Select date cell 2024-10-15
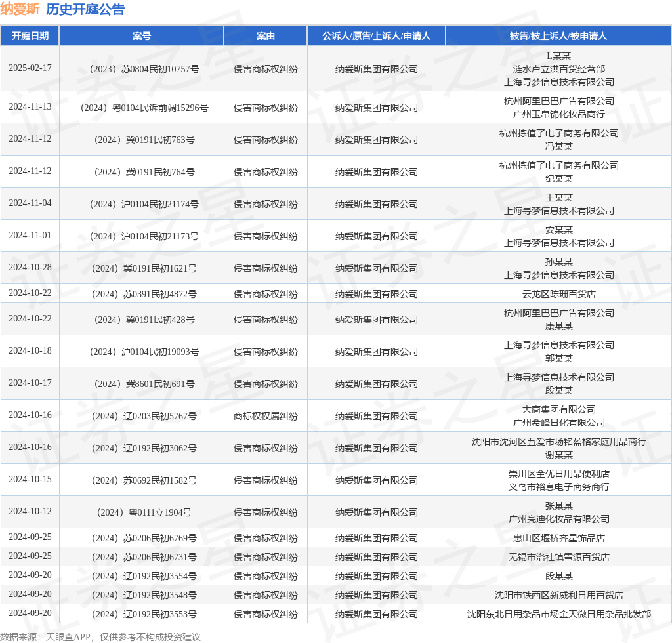This screenshot has height=643, width=672. click(x=30, y=480)
